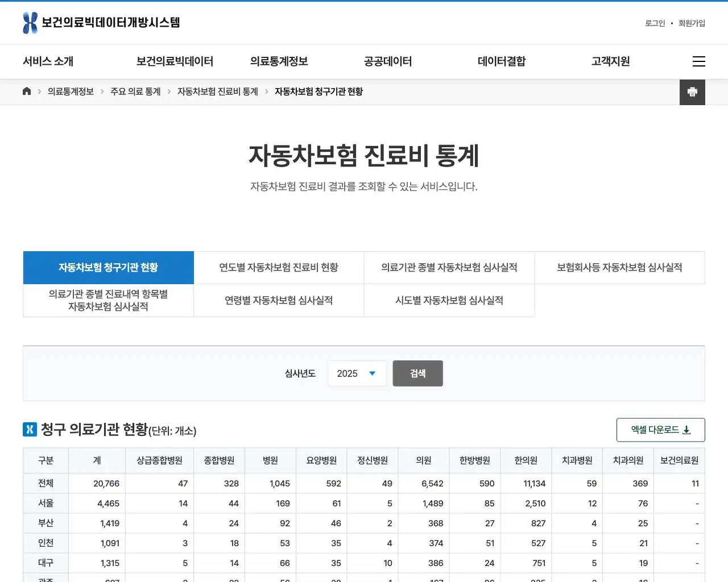The image size is (728, 582).
Task: Click value 11,134 in 전체 row
Action: point(535,484)
